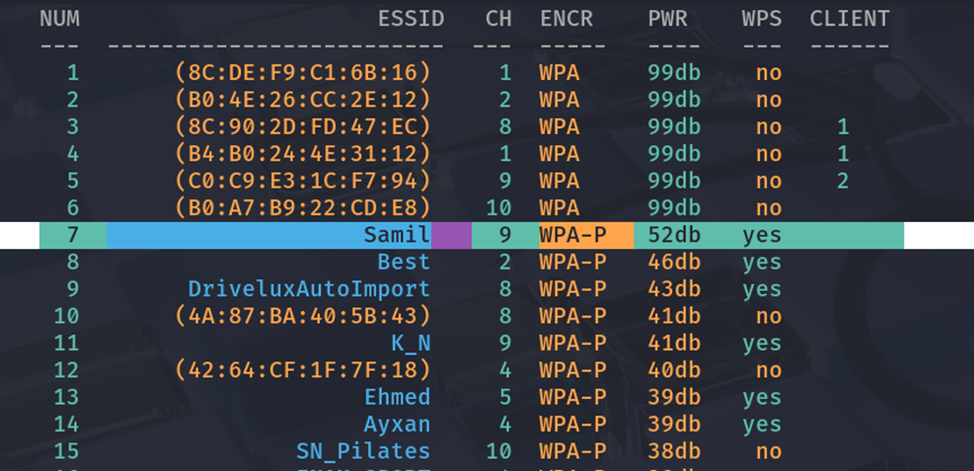Click hidden network 4A:87:BA:40:5B:43
The height and width of the screenshot is (471, 974).
point(302,316)
